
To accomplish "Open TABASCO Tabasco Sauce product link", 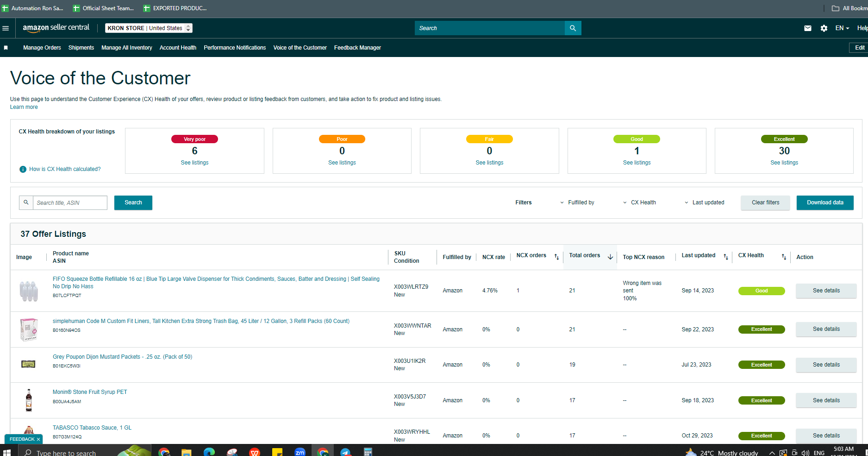I will (92, 428).
